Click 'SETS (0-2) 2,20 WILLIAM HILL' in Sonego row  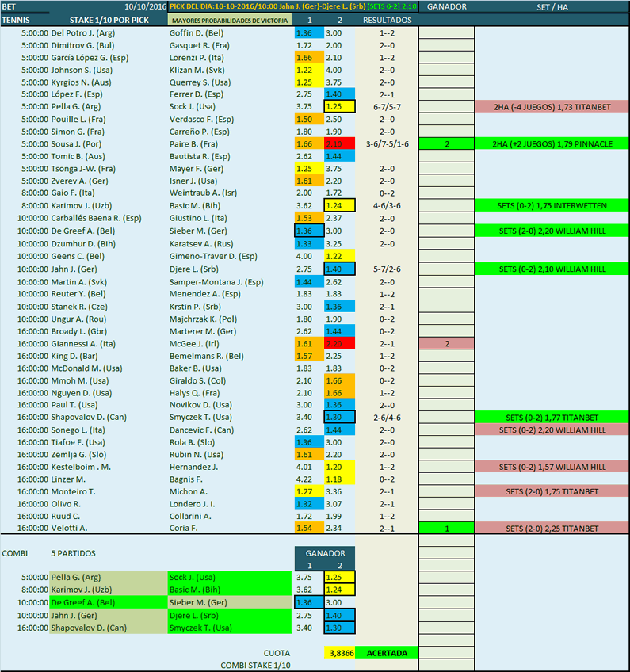(552, 430)
